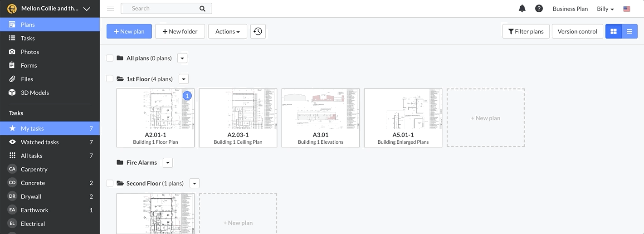Click the Tasks list icon

(12, 38)
